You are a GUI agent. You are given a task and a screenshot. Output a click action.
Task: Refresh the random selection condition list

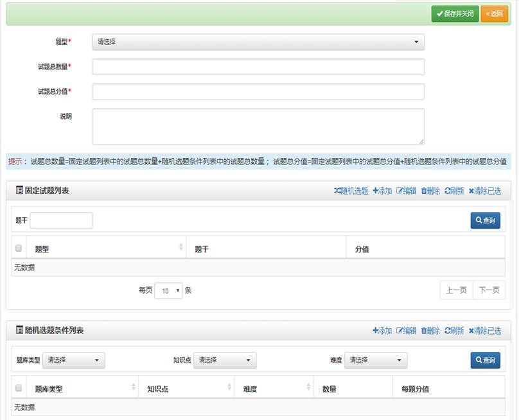pos(454,331)
